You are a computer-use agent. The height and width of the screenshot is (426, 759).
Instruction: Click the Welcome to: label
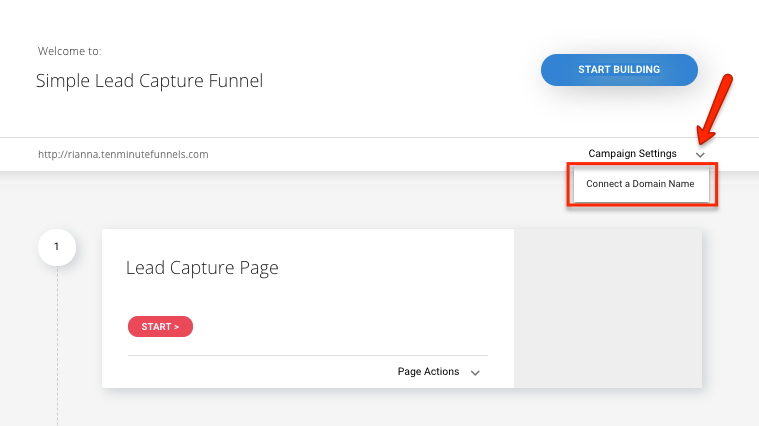pos(70,51)
